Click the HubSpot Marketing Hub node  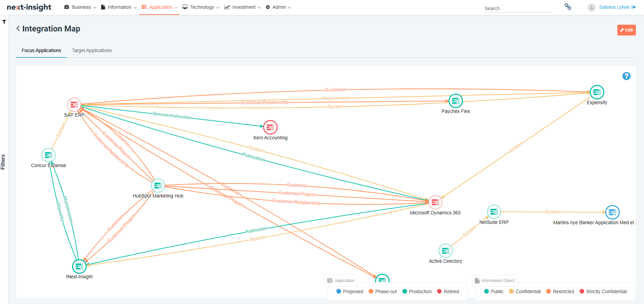(x=158, y=186)
